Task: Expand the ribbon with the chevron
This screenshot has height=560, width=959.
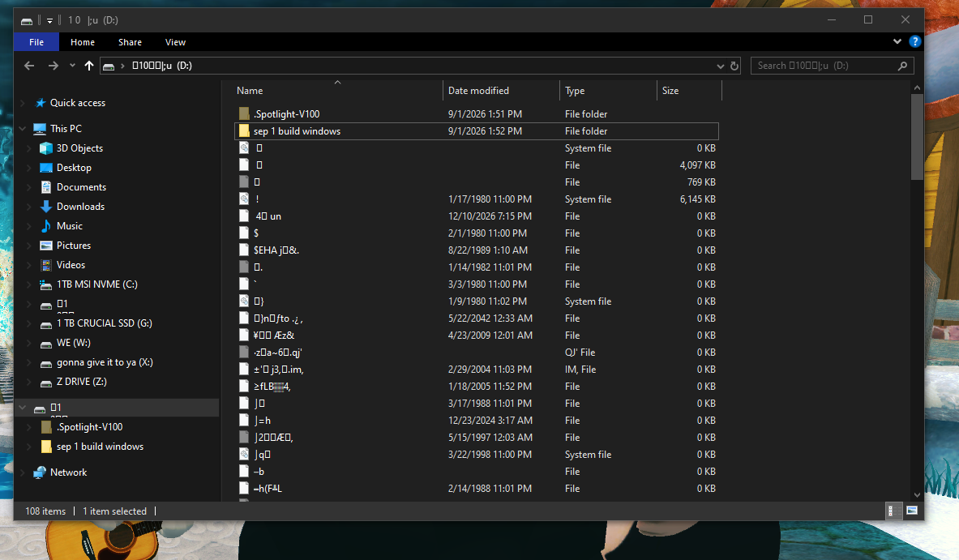Action: pos(897,41)
